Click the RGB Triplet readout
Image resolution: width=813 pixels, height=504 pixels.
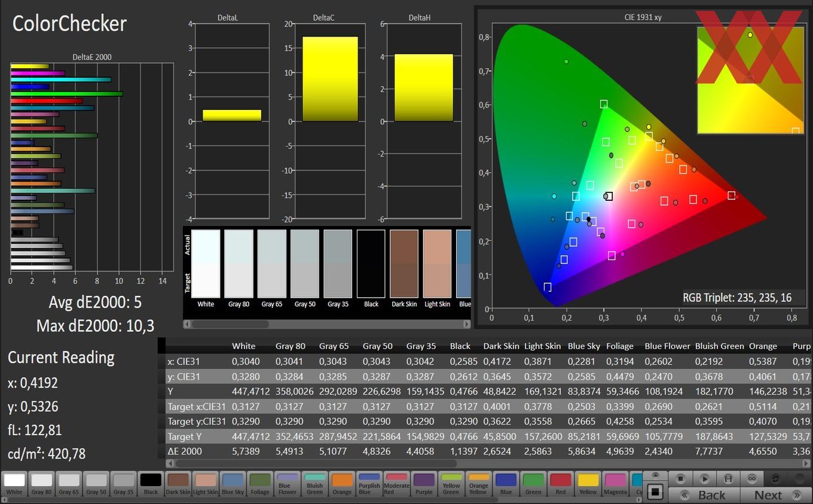coord(737,298)
